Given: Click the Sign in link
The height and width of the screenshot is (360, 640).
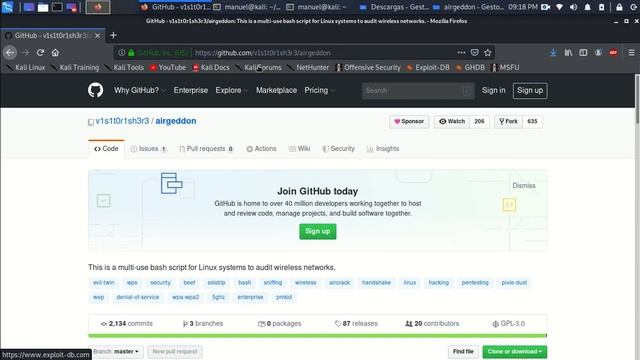Looking at the screenshot, I should click(493, 90).
